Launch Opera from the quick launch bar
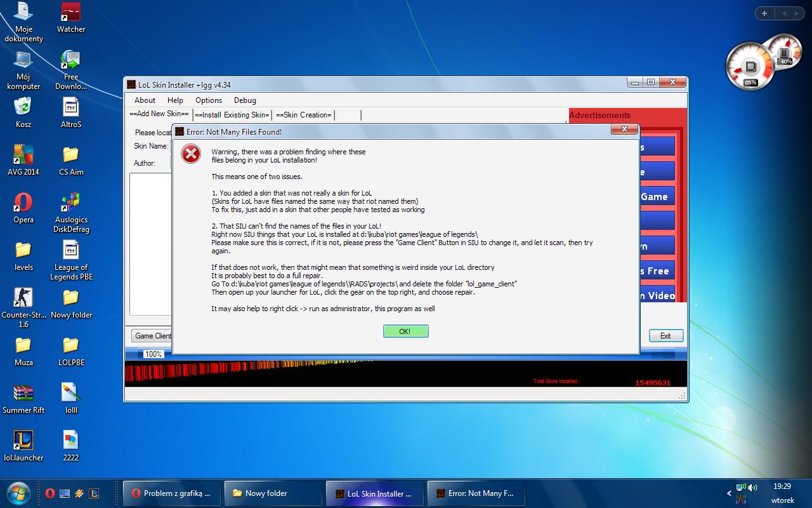This screenshot has width=812, height=508. tap(49, 493)
